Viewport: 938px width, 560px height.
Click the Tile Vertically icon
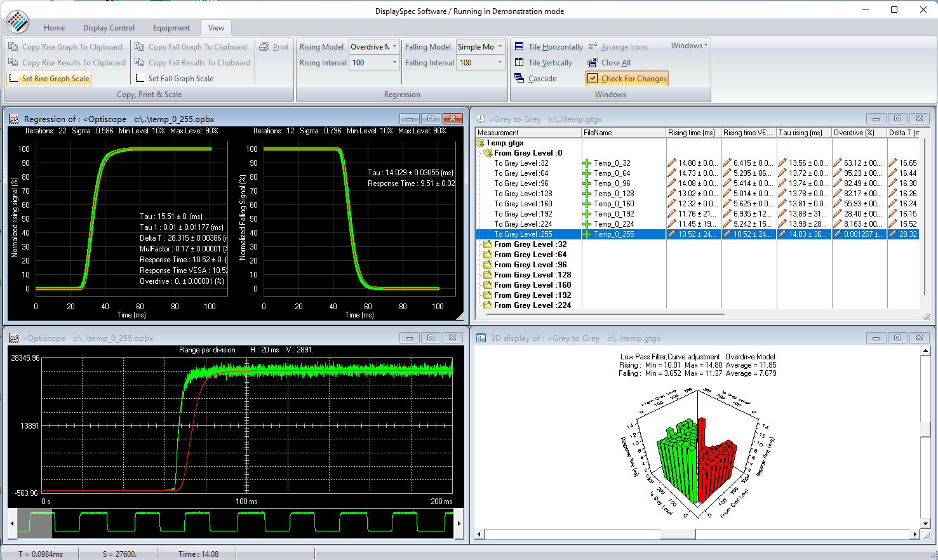(519, 63)
